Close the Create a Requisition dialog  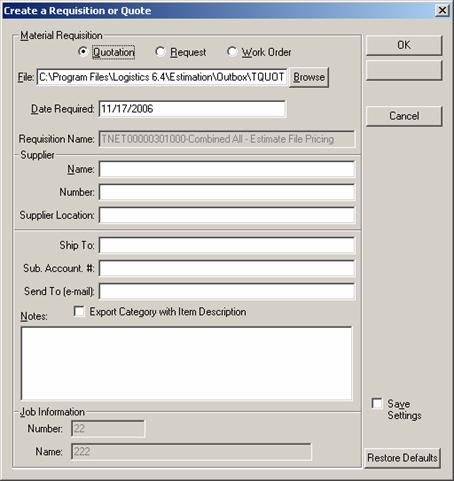pos(442,10)
